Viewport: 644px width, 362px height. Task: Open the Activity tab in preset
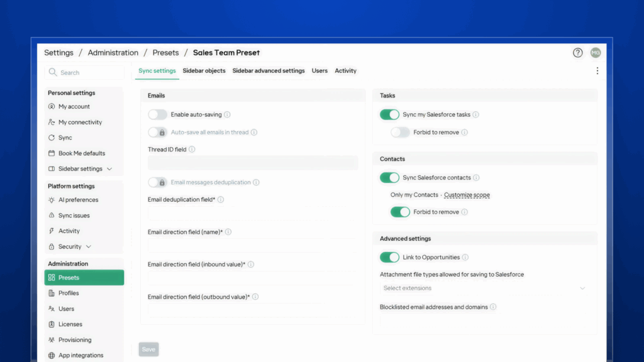(345, 71)
